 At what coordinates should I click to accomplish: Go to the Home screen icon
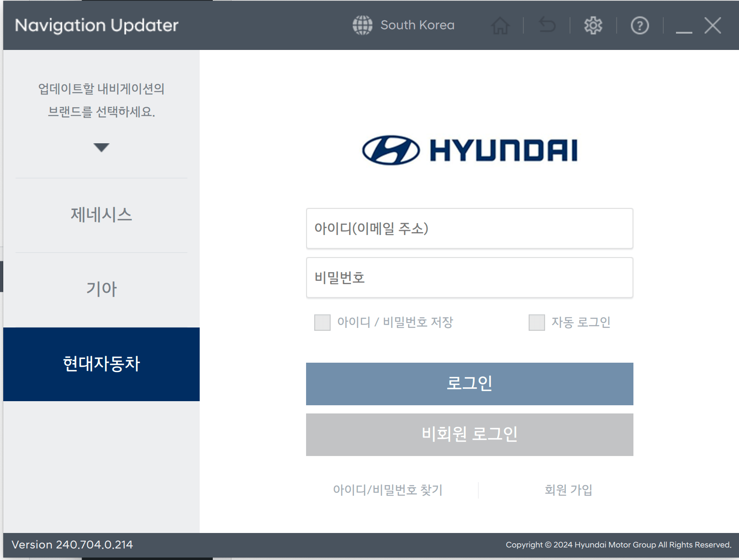tap(500, 25)
